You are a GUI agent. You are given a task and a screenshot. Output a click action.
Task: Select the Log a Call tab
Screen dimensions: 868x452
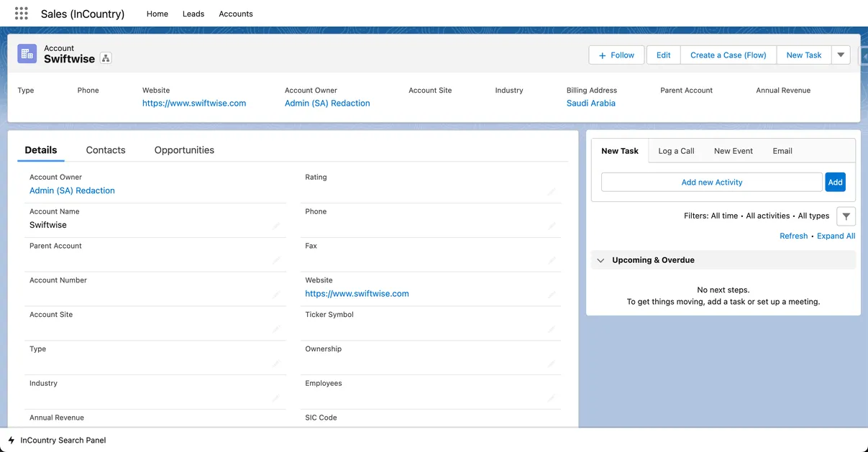pos(676,151)
